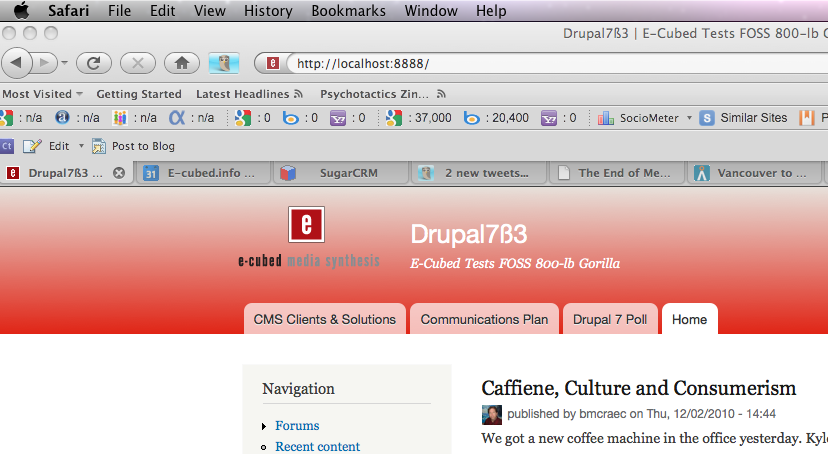Click the Google icon showing : 0

(x=242, y=118)
